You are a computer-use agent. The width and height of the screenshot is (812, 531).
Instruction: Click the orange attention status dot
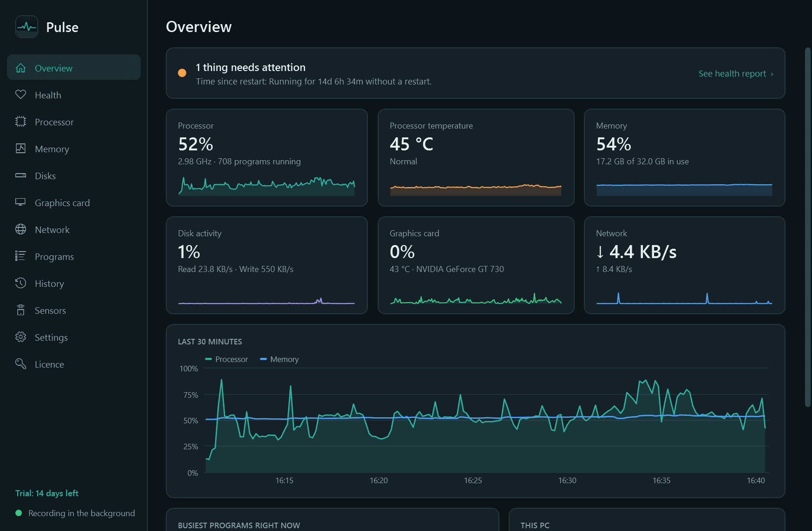pos(182,73)
